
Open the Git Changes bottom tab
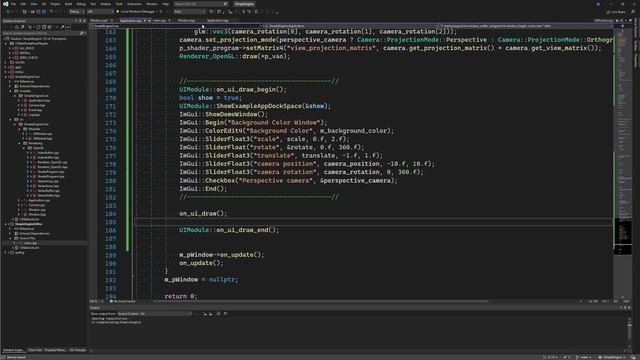(77, 350)
